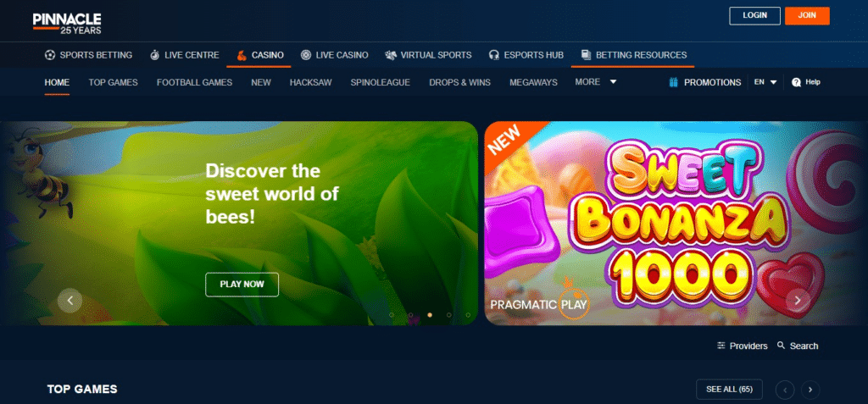Advance to next banner slide arrow

coord(797,300)
